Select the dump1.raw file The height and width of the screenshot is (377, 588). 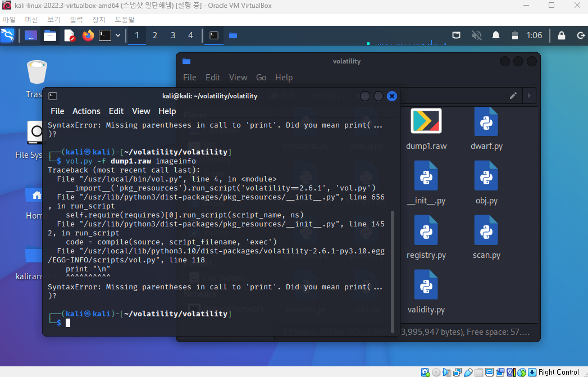426,129
